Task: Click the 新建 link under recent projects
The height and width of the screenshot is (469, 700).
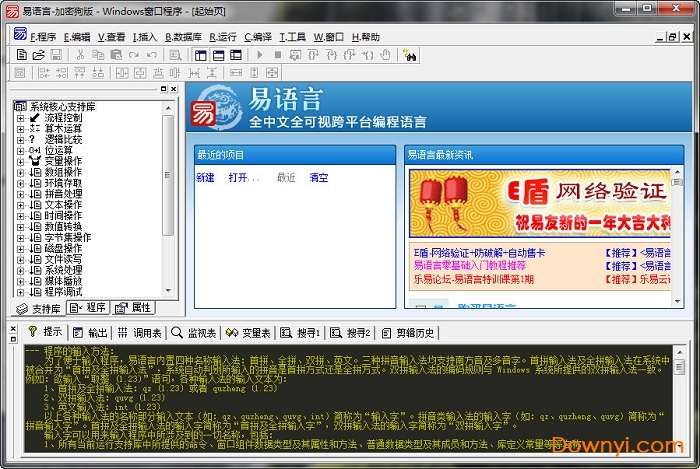Action: [205, 177]
